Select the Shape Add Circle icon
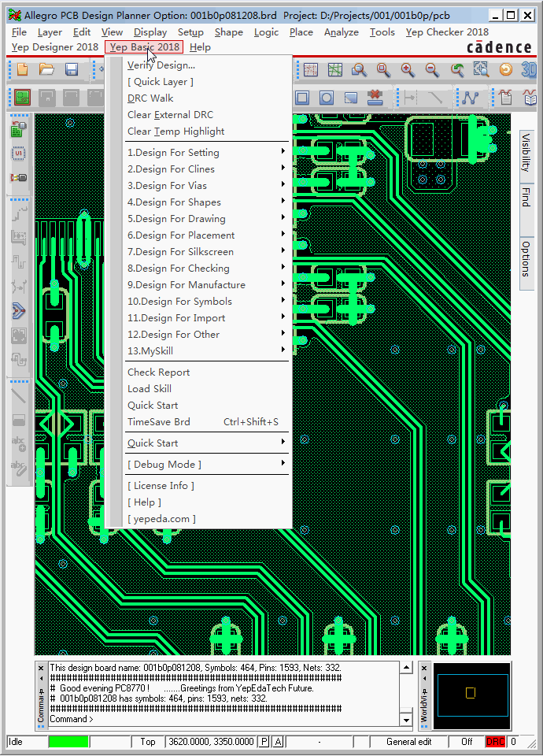The image size is (543, 756). tap(327, 98)
